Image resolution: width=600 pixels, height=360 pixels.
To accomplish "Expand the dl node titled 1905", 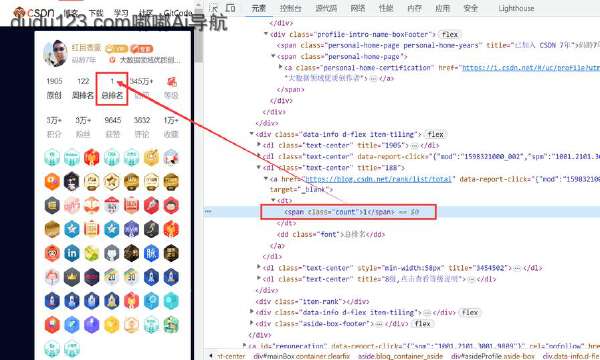I will click(x=259, y=145).
